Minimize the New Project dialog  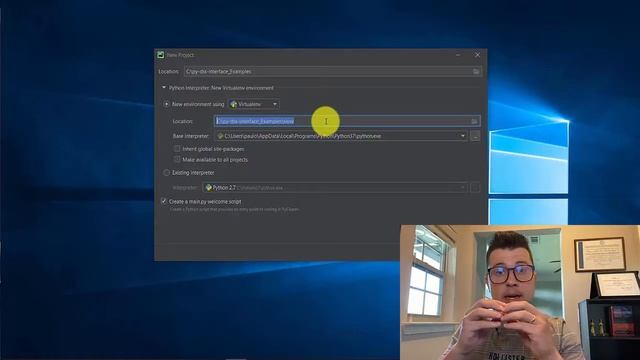(x=458, y=55)
